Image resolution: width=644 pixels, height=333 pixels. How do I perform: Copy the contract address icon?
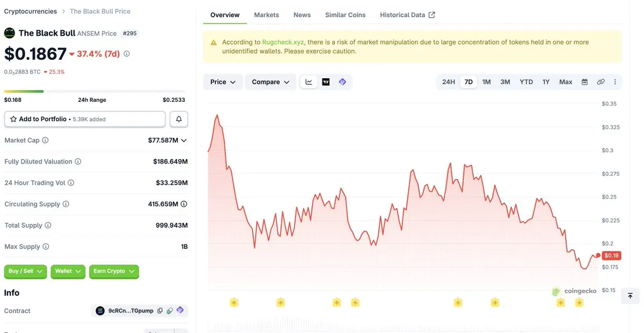point(160,310)
